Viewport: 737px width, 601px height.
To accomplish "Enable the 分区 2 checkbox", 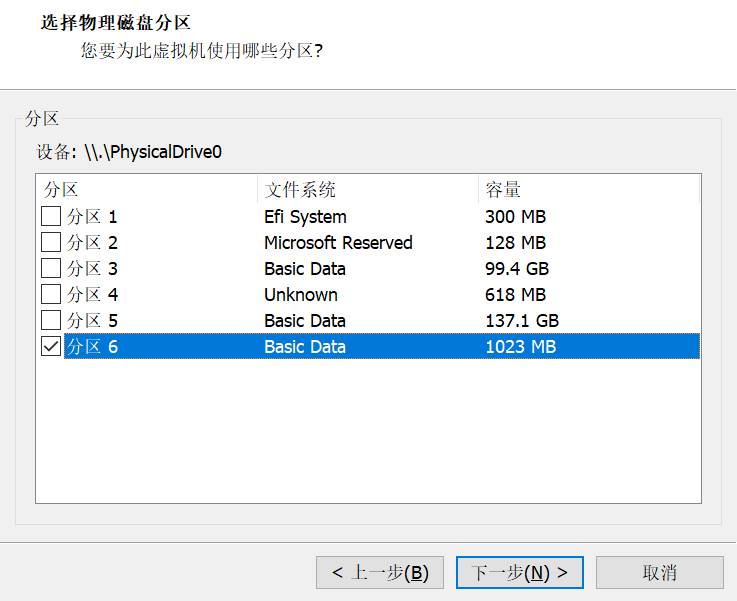I will pyautogui.click(x=50, y=243).
